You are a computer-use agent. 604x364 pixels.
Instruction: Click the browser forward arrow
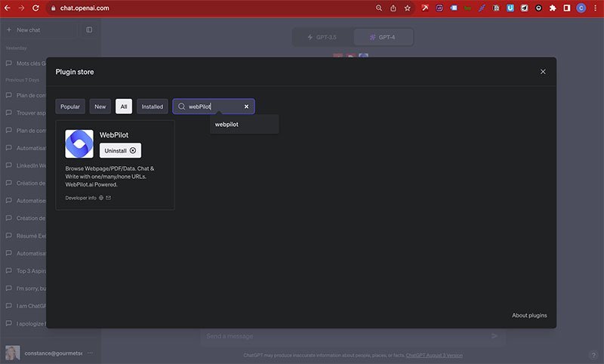[x=21, y=8]
